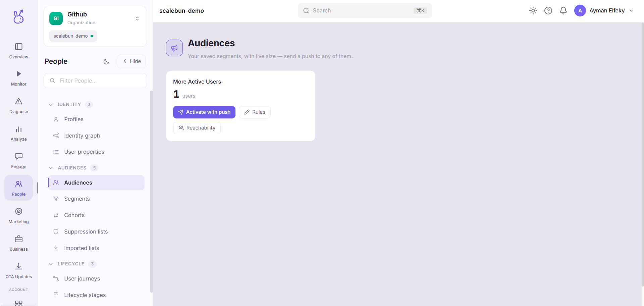Click the user avatar A
The height and width of the screenshot is (306, 644).
(x=580, y=11)
